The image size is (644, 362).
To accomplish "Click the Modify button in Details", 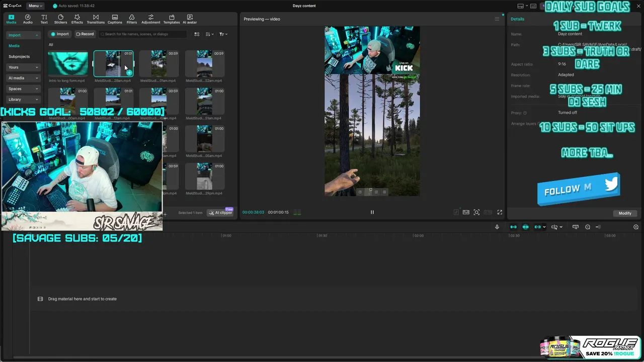I will pyautogui.click(x=625, y=213).
